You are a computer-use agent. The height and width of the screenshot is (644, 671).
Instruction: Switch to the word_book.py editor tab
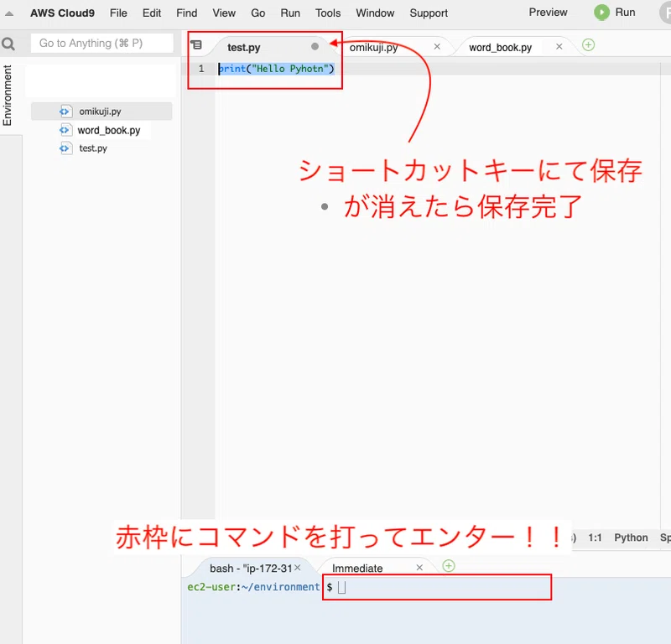point(500,48)
